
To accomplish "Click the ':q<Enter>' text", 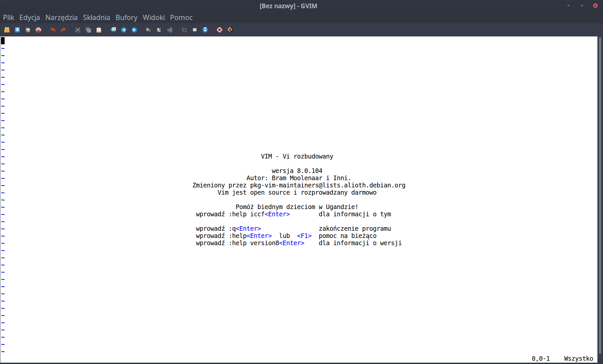I will [245, 228].
